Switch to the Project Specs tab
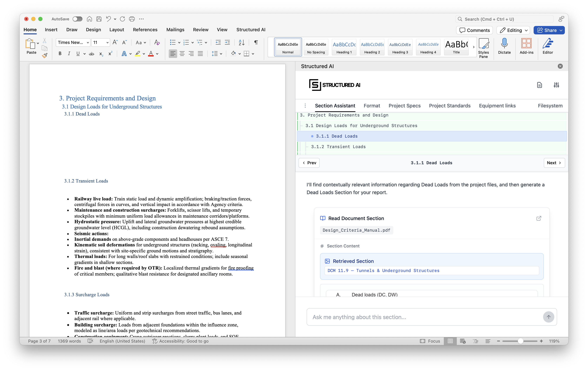Image resolution: width=588 pixels, height=371 pixels. tap(404, 106)
